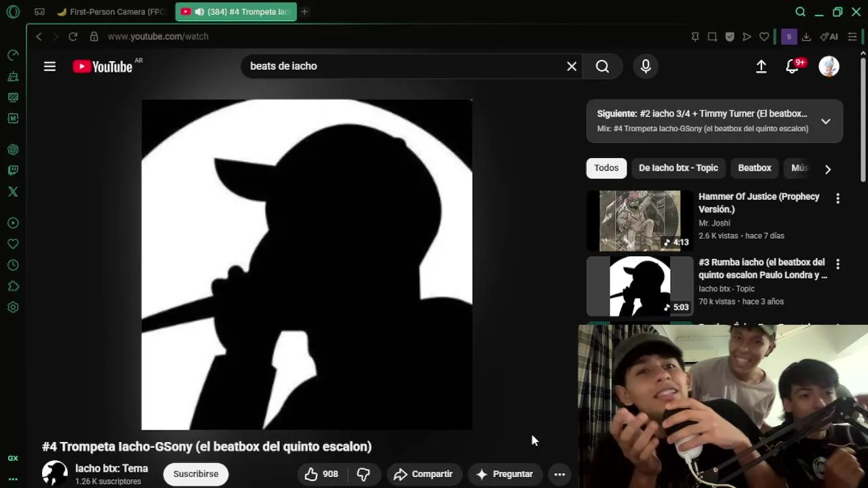
Task: Click the Suscribirse button
Action: point(196,474)
